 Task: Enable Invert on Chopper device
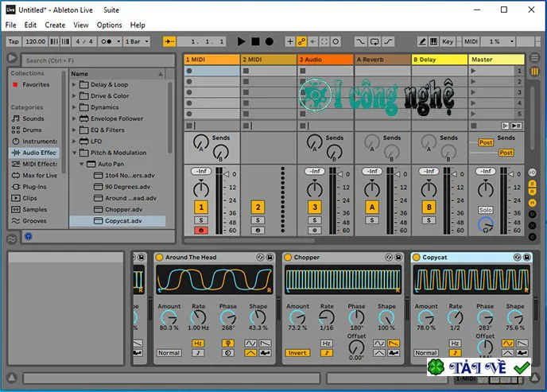(297, 353)
